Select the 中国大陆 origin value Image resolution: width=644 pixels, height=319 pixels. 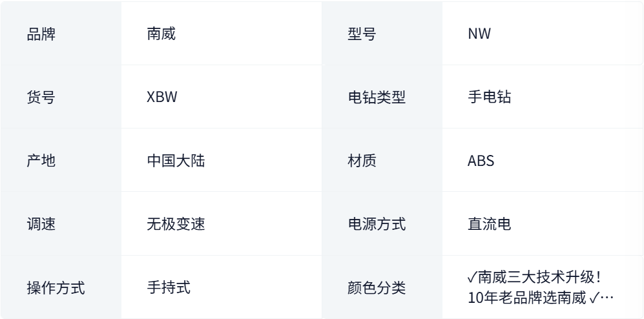coord(176,161)
